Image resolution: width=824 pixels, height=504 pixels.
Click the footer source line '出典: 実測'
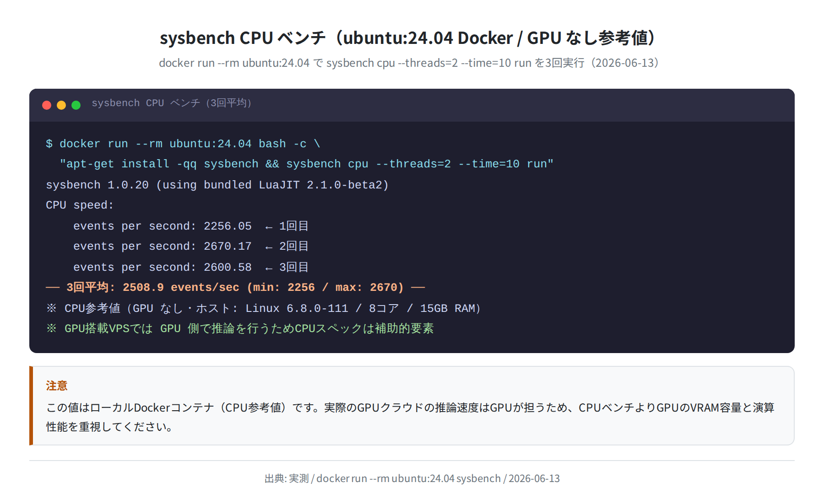(x=412, y=478)
